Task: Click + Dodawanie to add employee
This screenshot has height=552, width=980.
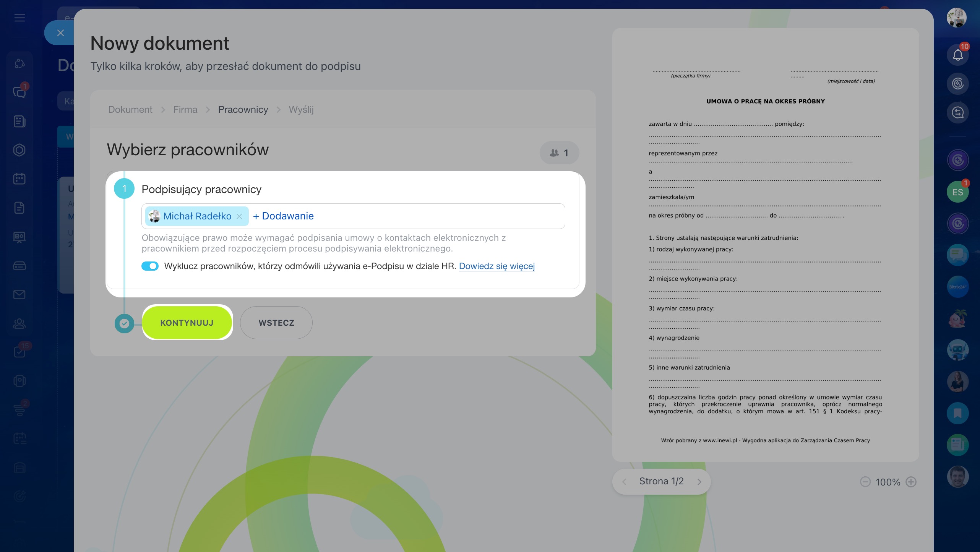Action: (x=283, y=216)
